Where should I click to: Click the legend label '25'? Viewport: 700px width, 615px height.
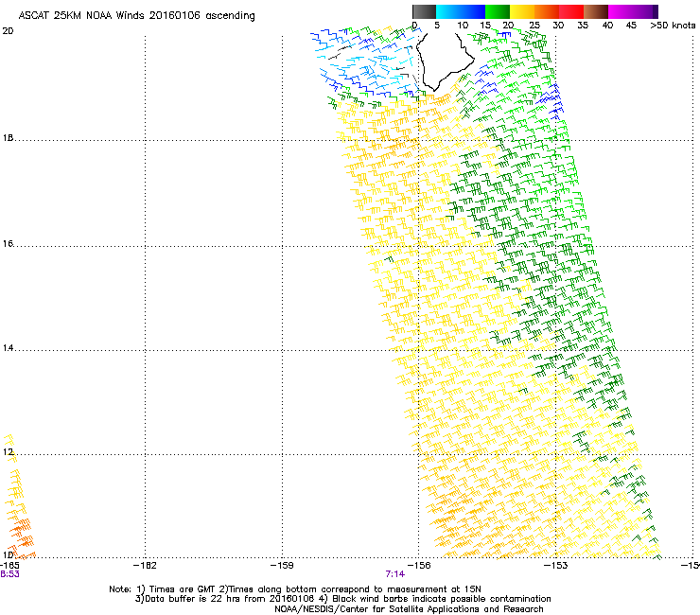coord(534,26)
